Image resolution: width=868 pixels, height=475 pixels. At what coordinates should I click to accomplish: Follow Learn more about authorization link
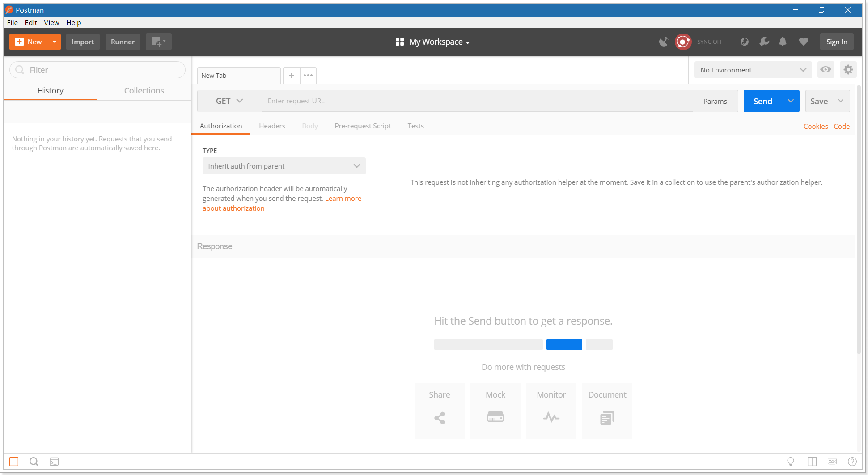pos(343,199)
